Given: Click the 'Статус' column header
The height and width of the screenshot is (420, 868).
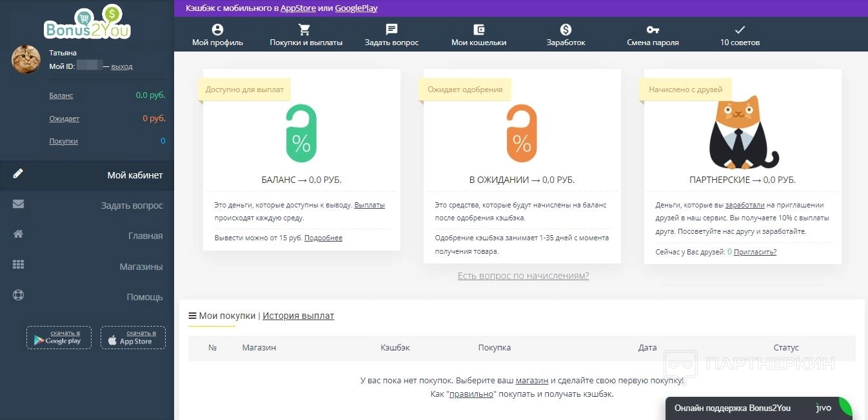Looking at the screenshot, I should (x=786, y=348).
